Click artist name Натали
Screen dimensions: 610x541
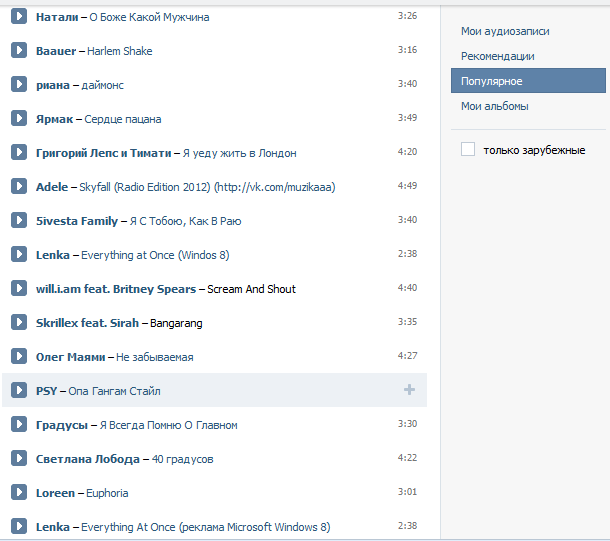pyautogui.click(x=57, y=17)
